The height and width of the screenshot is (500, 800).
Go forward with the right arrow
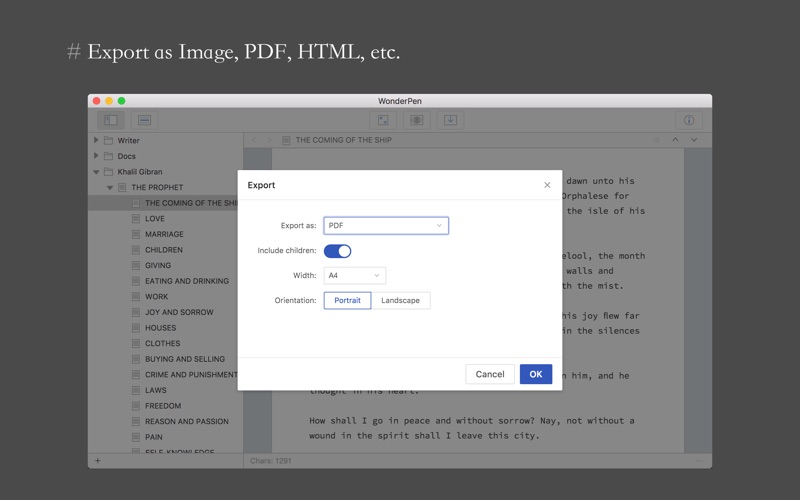(x=269, y=140)
